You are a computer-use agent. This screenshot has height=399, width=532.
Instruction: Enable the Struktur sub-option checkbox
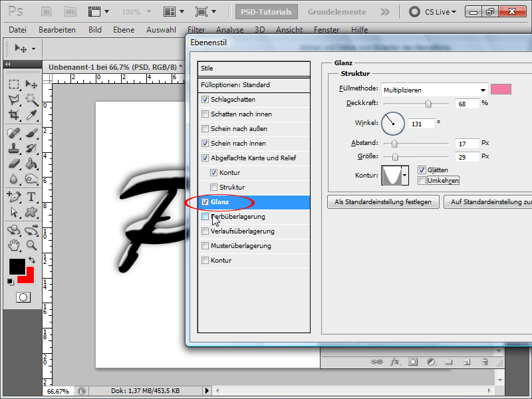coord(213,187)
